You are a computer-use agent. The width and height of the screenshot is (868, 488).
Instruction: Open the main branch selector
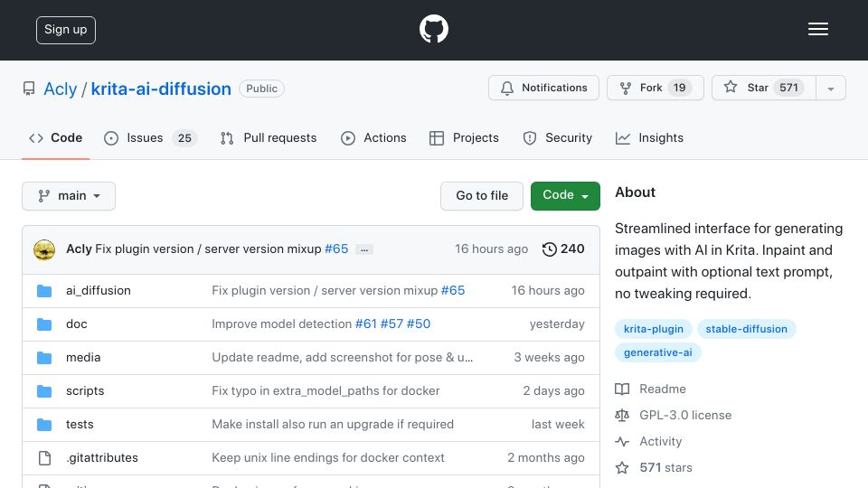tap(69, 196)
